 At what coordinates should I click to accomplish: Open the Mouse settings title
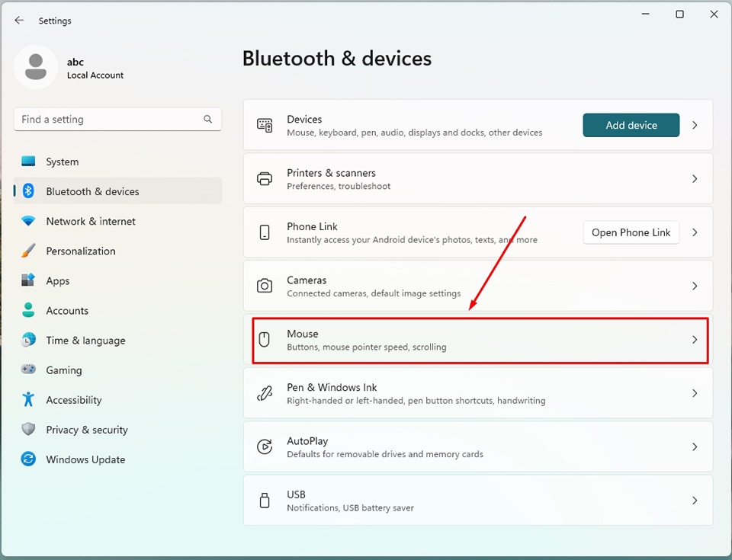[303, 334]
